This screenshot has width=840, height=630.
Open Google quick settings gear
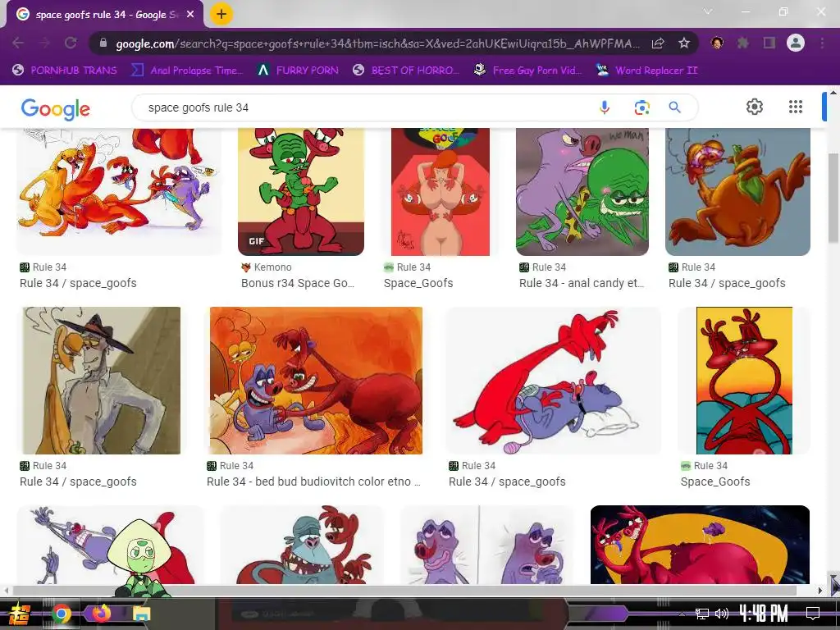(x=755, y=107)
